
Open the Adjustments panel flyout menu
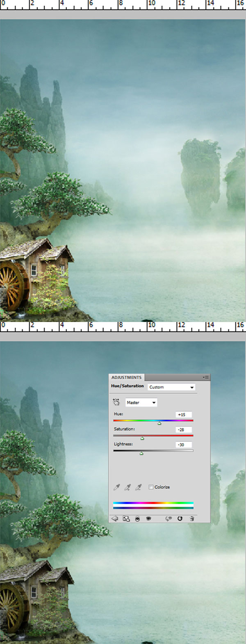point(205,377)
